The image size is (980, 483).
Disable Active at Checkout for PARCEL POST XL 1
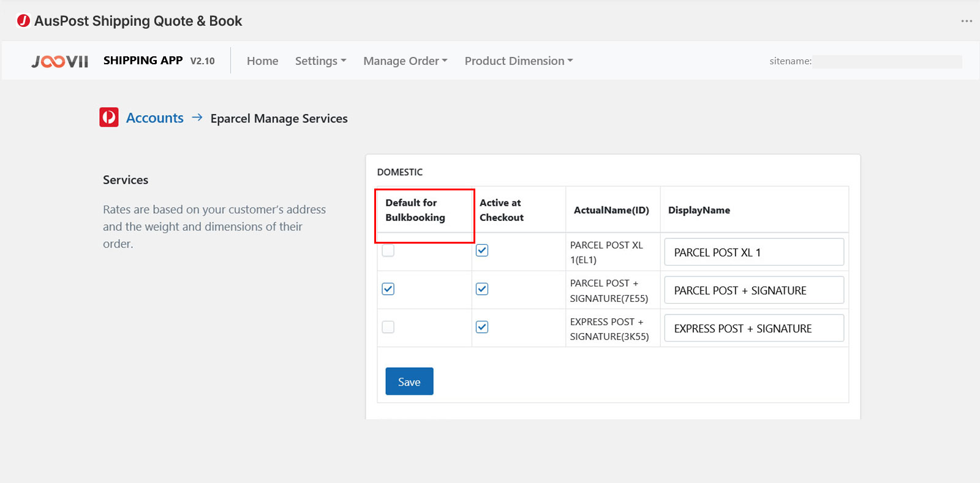482,250
